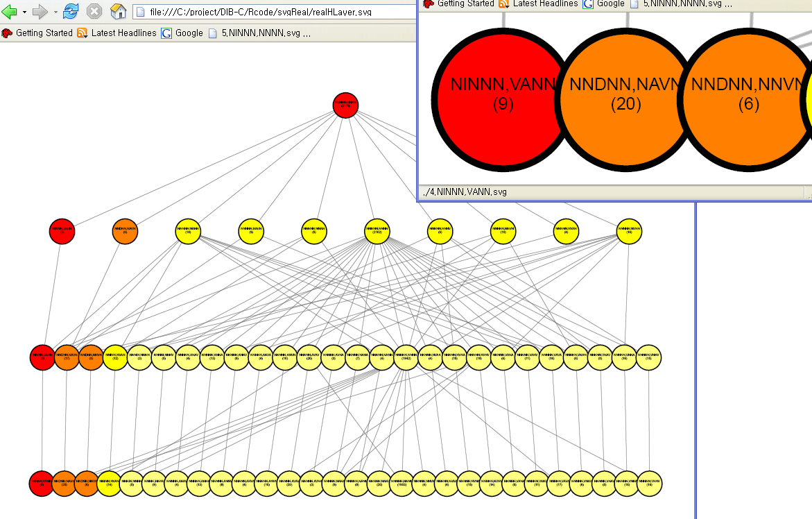Open the Forward history dropdown arrow
Image resolution: width=812 pixels, height=519 pixels.
point(55,12)
